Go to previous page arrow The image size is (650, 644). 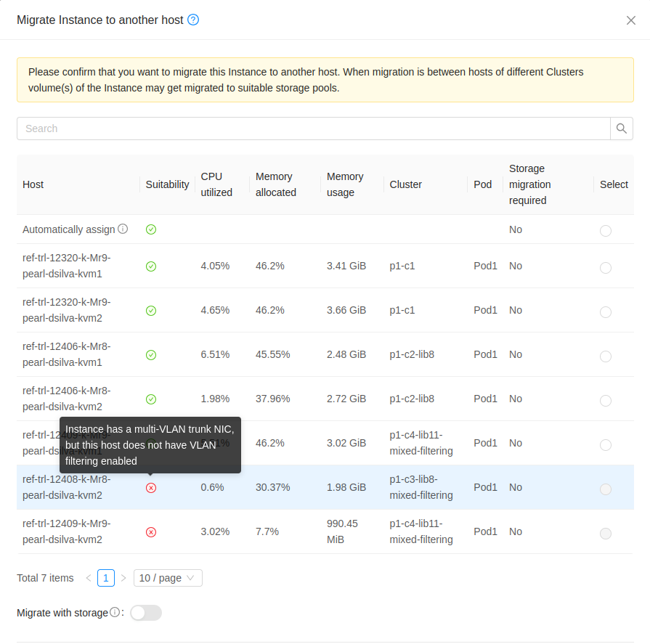point(89,578)
